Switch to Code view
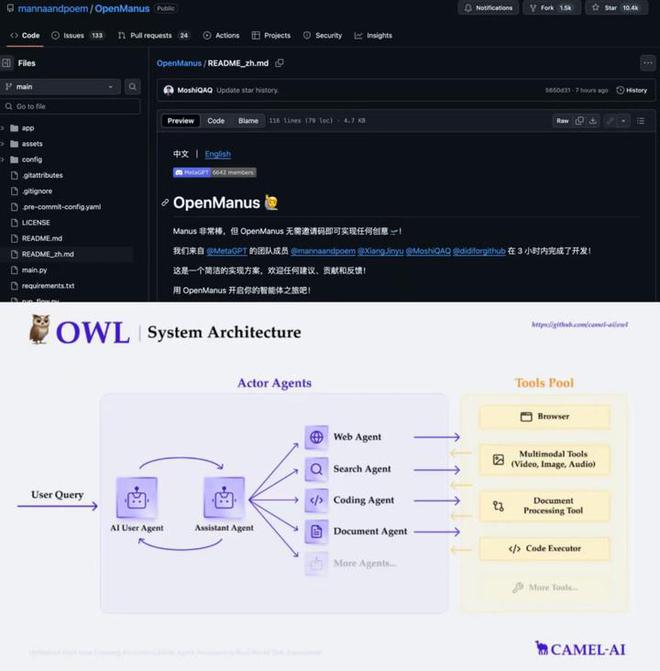 pyautogui.click(x=216, y=121)
